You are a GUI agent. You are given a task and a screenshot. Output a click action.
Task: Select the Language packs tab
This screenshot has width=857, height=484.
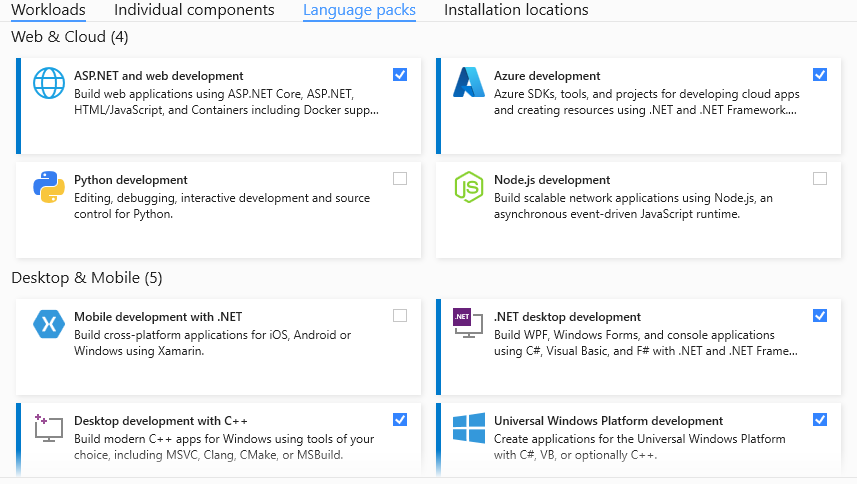tap(359, 10)
